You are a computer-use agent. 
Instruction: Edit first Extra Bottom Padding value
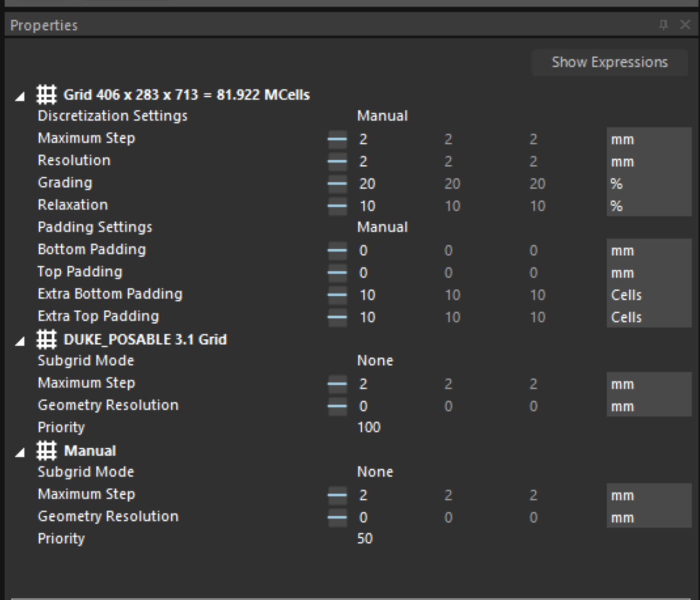[368, 295]
